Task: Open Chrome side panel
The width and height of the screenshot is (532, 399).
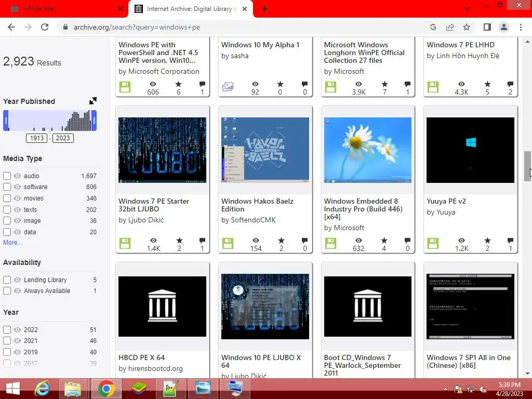Action: tap(487, 27)
